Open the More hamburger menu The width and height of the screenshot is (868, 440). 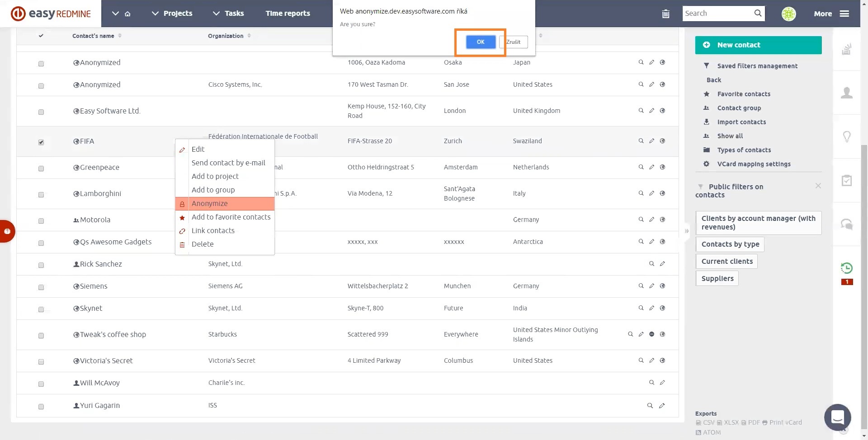click(x=831, y=14)
